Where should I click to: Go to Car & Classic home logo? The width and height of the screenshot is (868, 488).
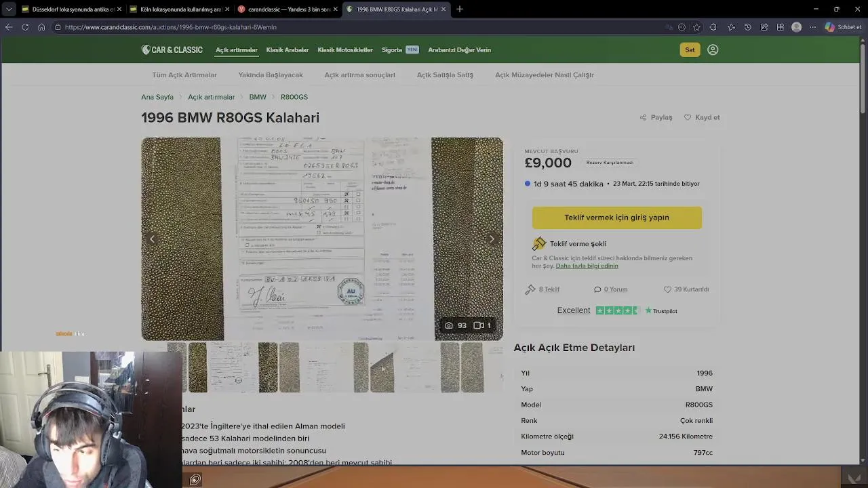172,49
